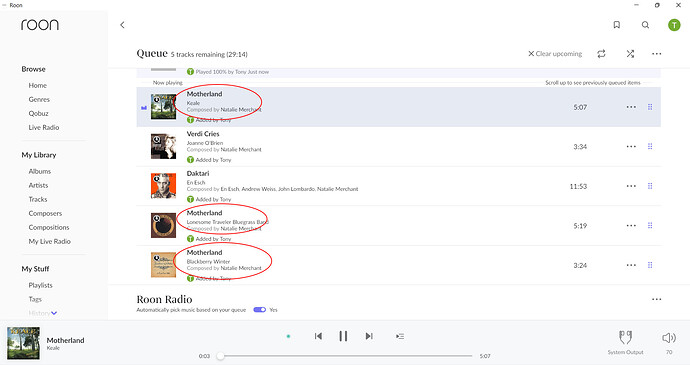The height and width of the screenshot is (366, 690).
Task: Clear upcoming tracks from the queue
Action: (555, 54)
